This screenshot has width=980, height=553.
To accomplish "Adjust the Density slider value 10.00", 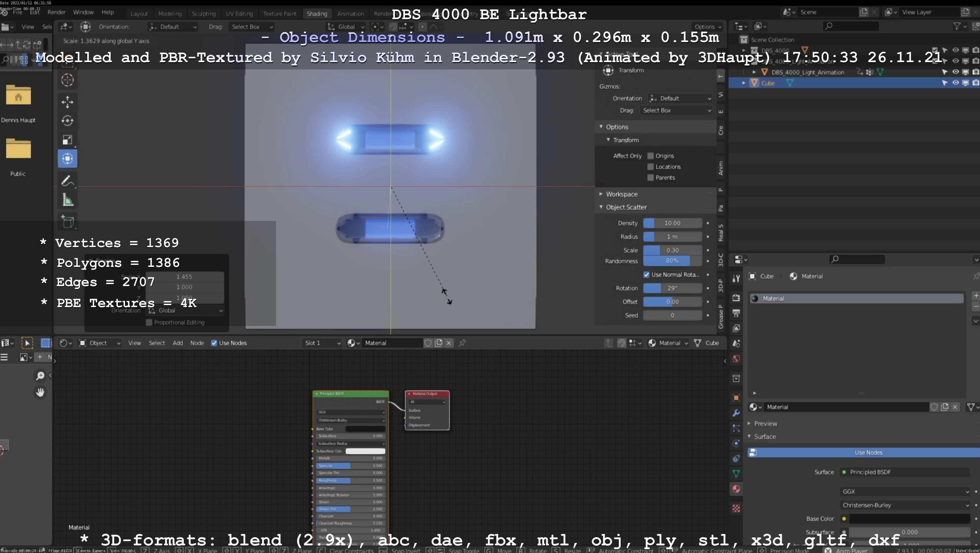I will pos(672,223).
